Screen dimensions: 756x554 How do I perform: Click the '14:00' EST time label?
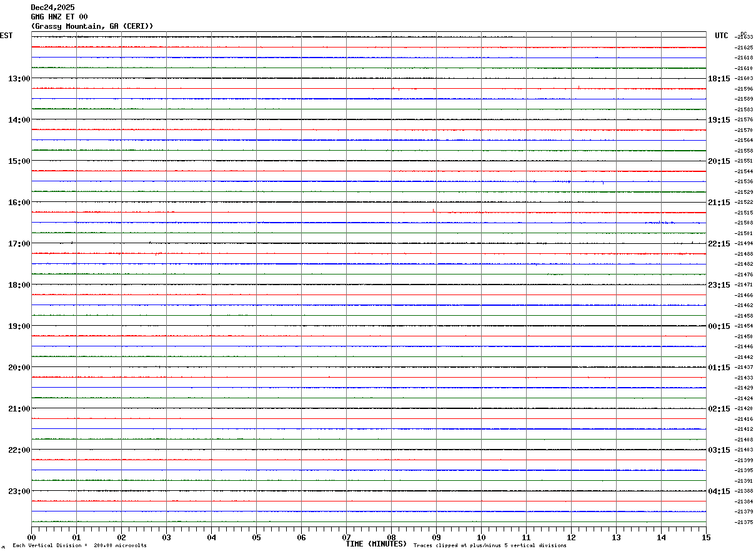(19, 120)
